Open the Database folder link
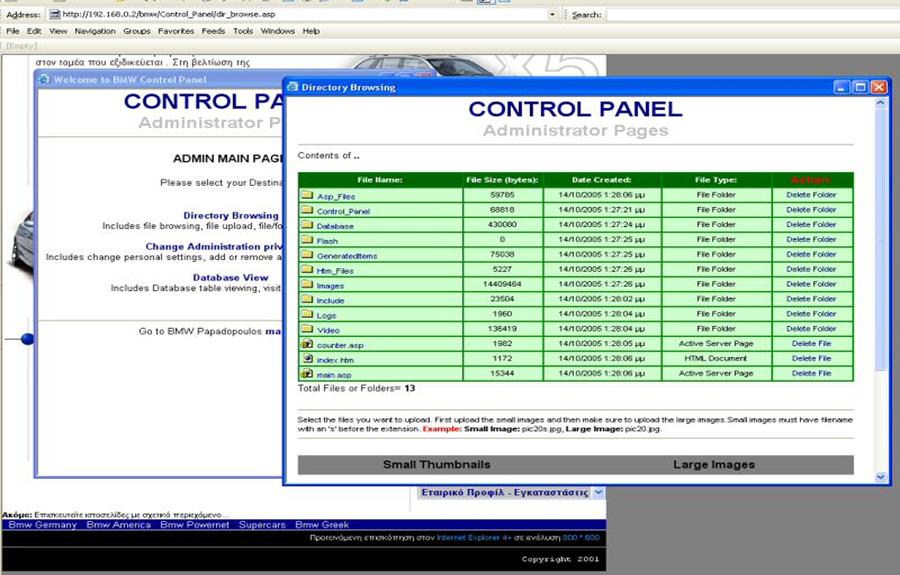The image size is (900, 575). [x=335, y=226]
